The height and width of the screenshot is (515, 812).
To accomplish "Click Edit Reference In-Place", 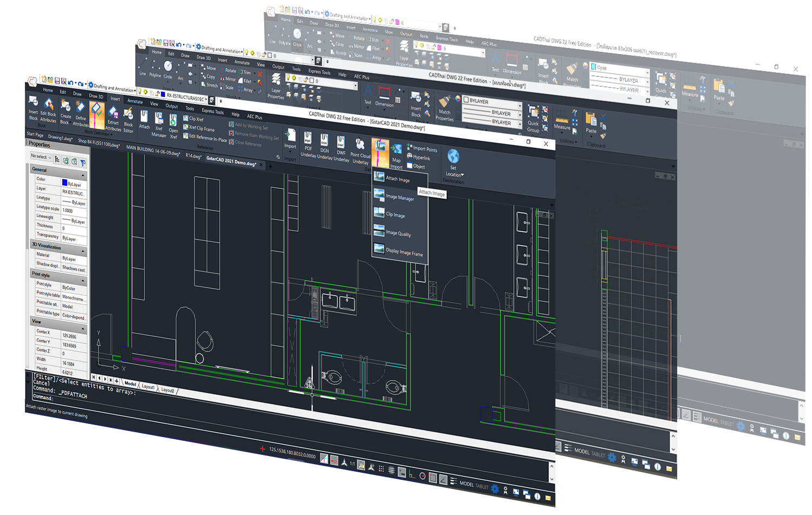I will tap(205, 138).
